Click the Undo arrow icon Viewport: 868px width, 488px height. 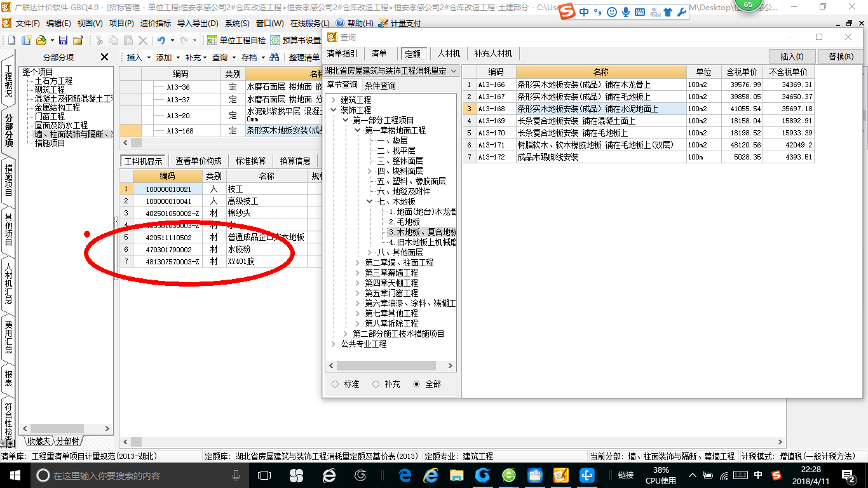(161, 40)
